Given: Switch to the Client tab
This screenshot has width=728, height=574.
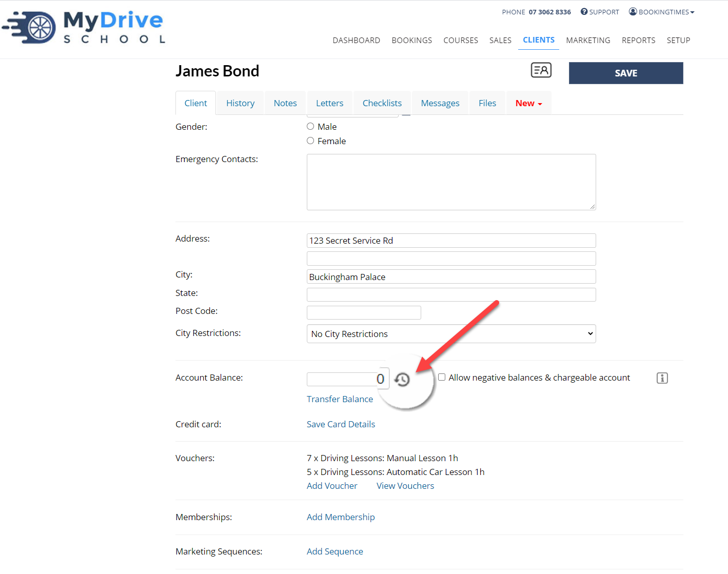Looking at the screenshot, I should coord(195,103).
